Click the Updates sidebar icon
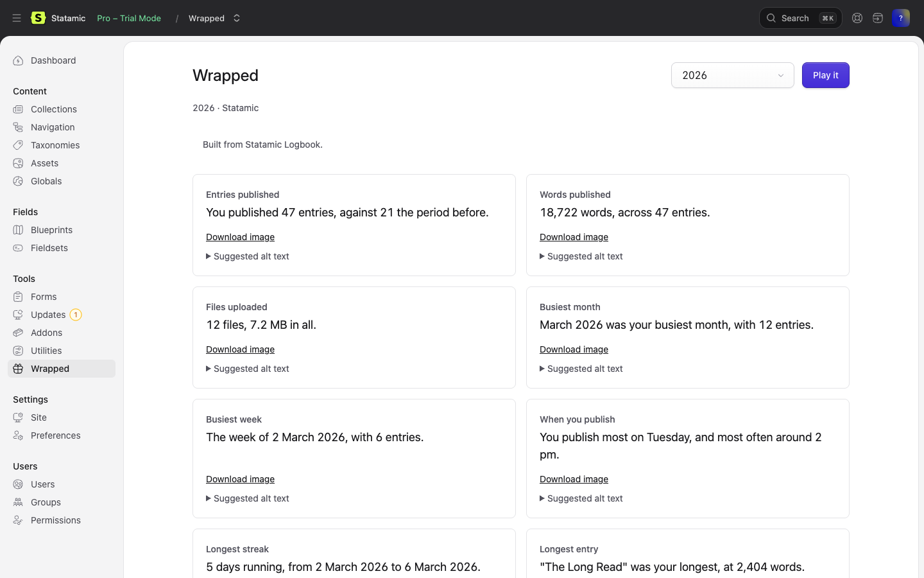 tap(18, 315)
